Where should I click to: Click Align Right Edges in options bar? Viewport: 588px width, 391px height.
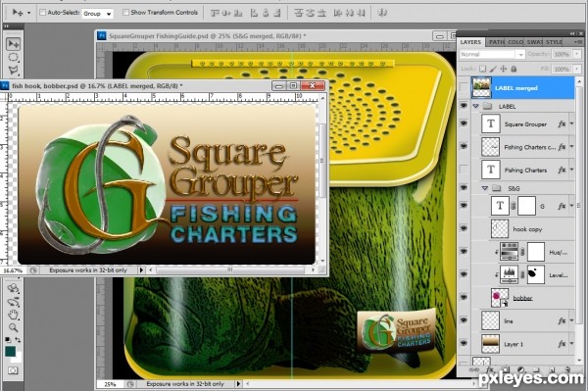click(277, 13)
